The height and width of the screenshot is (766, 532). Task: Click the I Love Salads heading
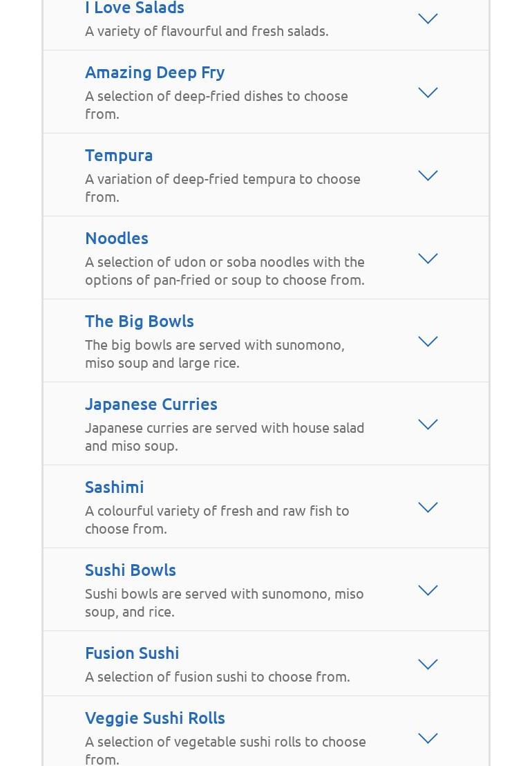[x=135, y=8]
